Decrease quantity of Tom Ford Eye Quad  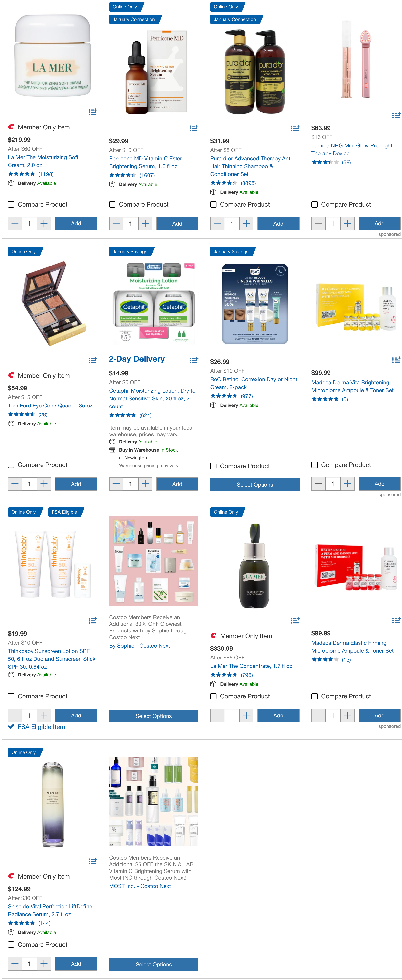coord(15,484)
